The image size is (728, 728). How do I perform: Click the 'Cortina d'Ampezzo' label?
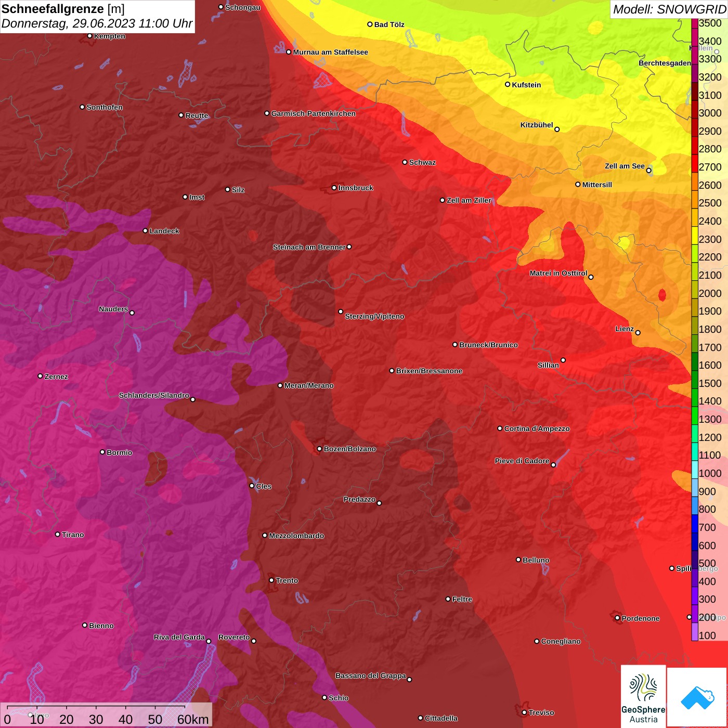[537, 428]
